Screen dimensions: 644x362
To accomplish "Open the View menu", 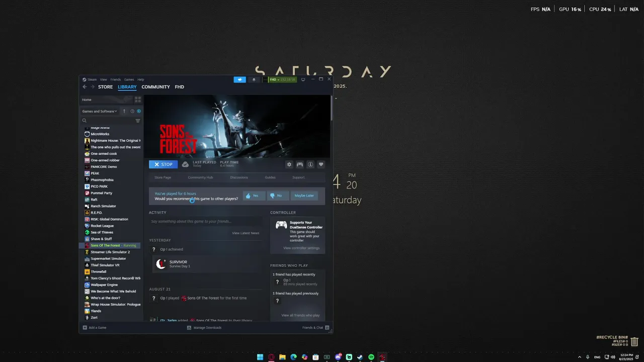I will tap(103, 79).
